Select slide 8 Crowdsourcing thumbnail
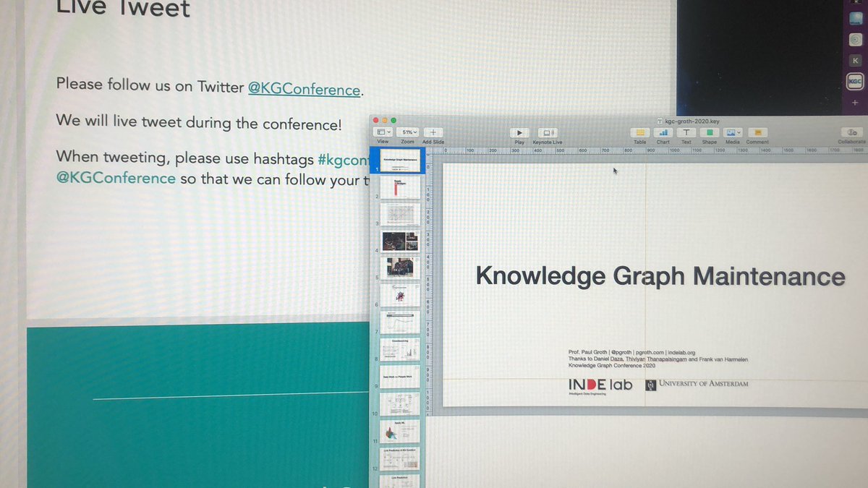 coord(400,349)
